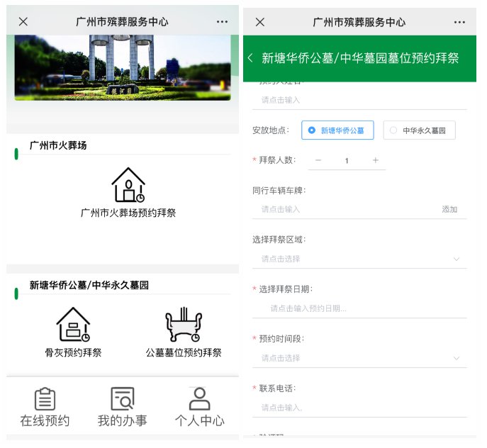This screenshot has width=487, height=448.
Task: Open the 选择拜祭区域 dropdown
Action: [x=359, y=259]
